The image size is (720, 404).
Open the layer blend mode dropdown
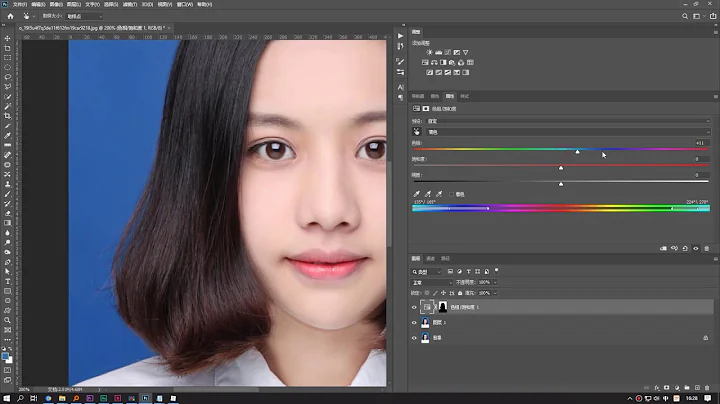click(x=432, y=283)
